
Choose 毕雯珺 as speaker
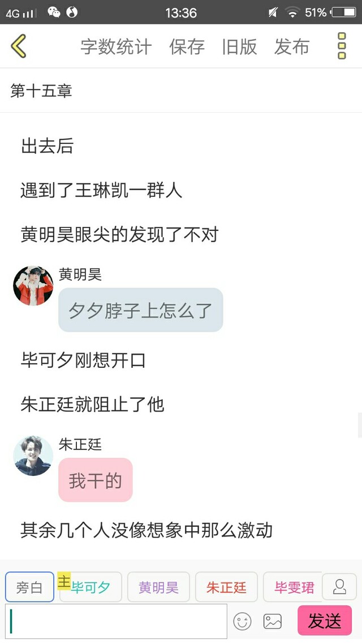[x=292, y=587]
